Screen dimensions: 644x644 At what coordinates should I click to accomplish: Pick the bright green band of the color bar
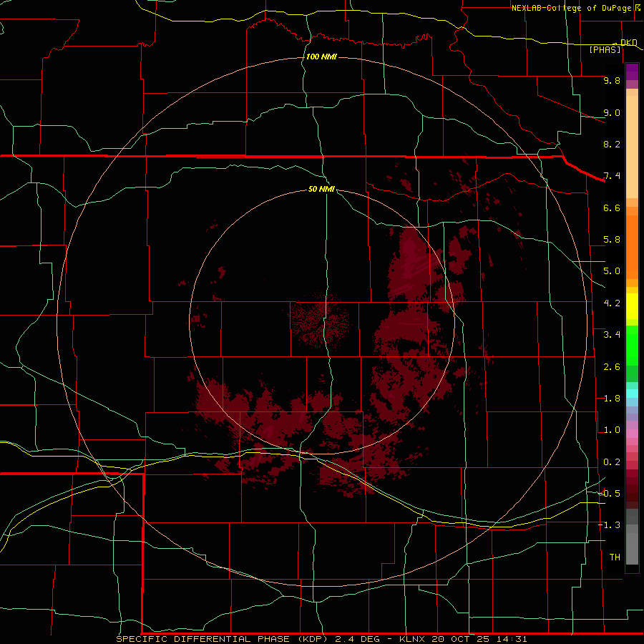[632, 347]
